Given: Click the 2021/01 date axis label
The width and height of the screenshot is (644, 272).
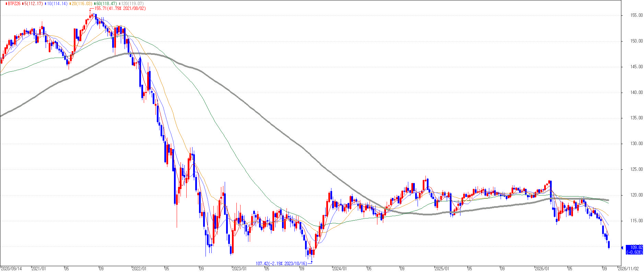Looking at the screenshot, I should point(39,269).
